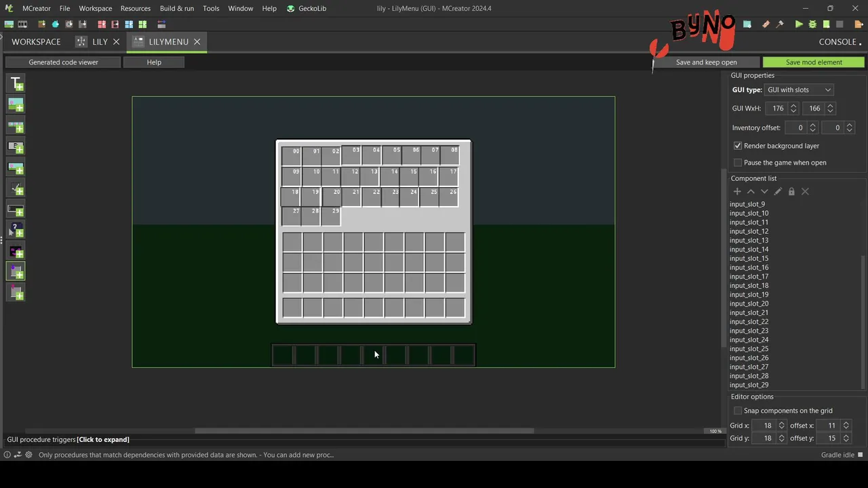Screen dimensions: 868x488
Task: Open the CONSOLE tab
Action: (x=837, y=41)
